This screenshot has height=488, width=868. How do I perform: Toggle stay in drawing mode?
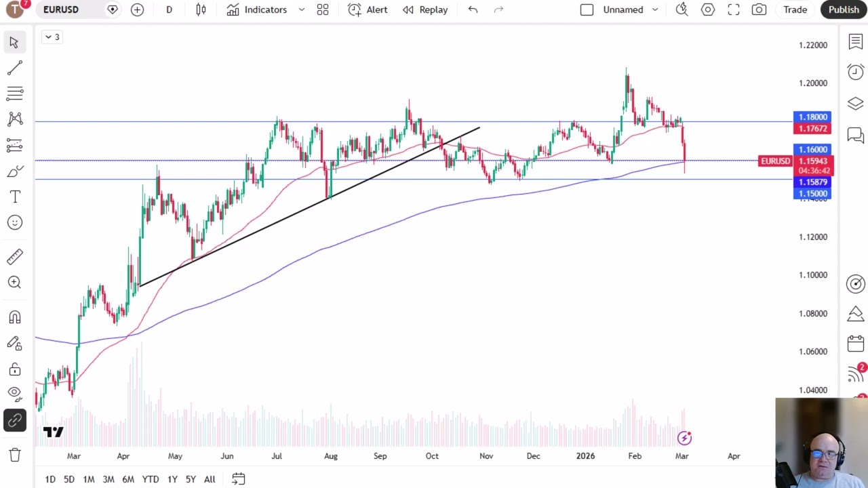click(x=14, y=343)
